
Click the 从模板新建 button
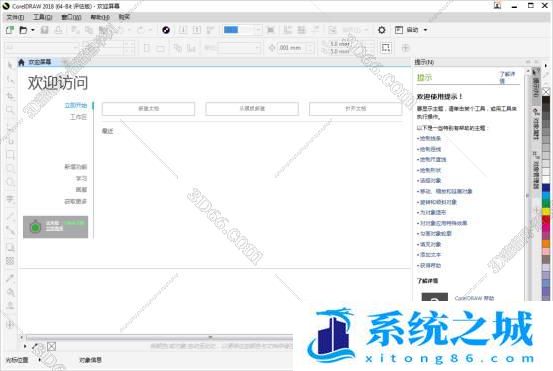[x=252, y=109]
